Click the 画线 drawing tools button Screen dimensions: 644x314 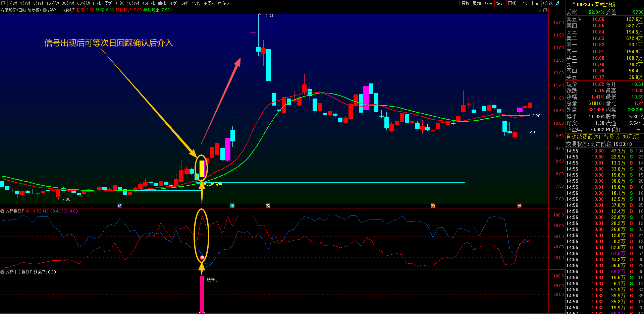(512, 3)
